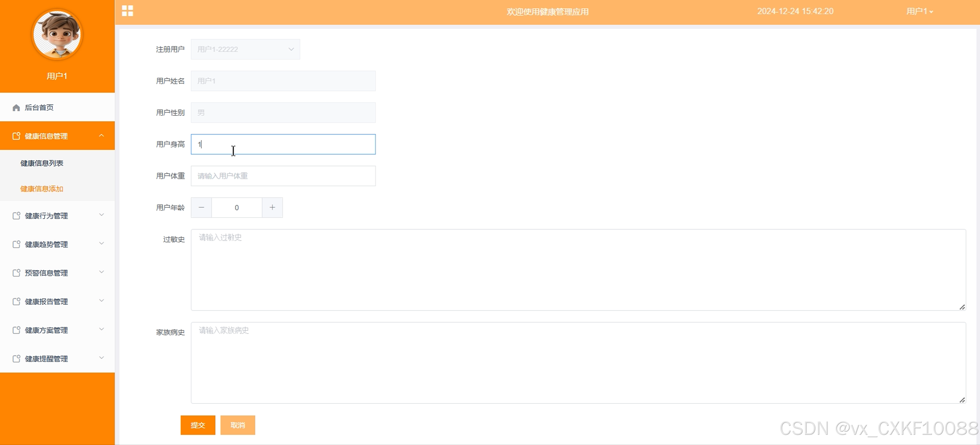
Task: Focus the 用户体重 input field
Action: 283,176
